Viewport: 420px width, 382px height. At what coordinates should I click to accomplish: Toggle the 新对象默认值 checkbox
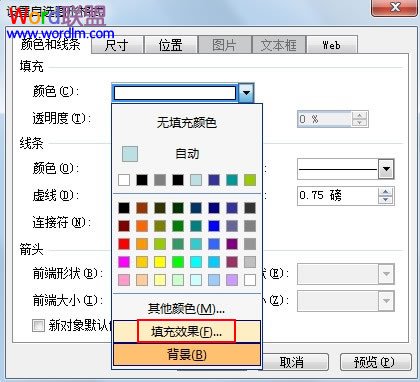click(x=38, y=325)
